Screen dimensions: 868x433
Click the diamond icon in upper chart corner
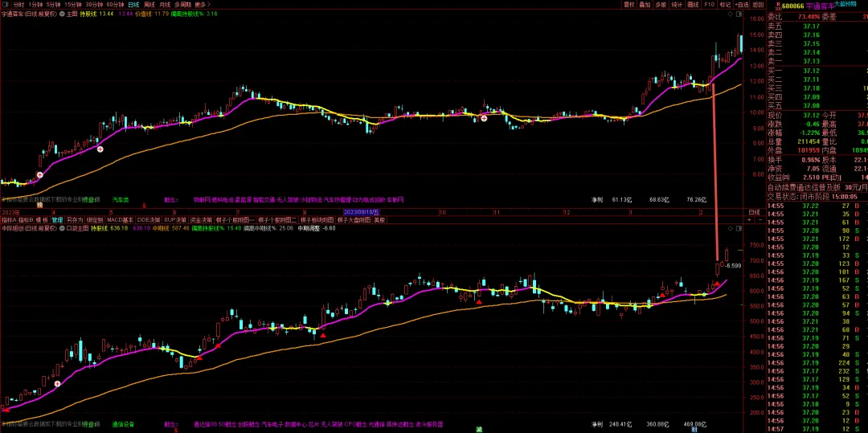[730, 14]
